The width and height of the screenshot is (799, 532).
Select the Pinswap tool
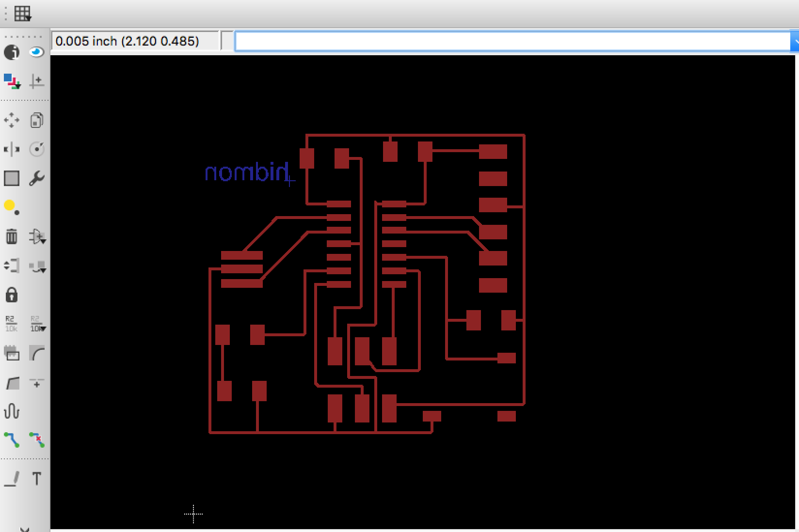tap(12, 266)
